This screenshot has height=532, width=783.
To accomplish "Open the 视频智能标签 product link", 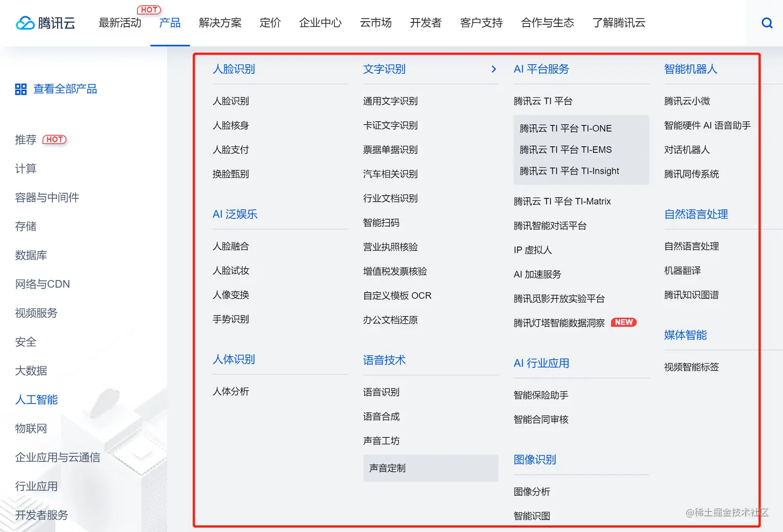I will [x=692, y=367].
